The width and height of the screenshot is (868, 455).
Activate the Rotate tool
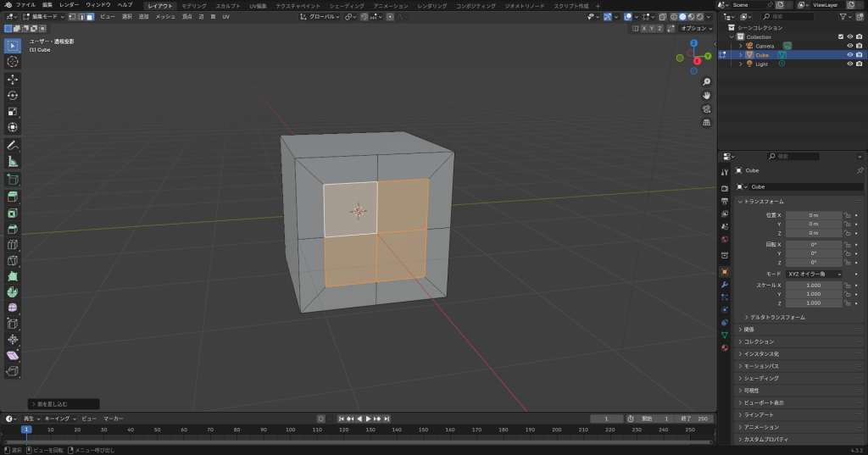pyautogui.click(x=13, y=95)
